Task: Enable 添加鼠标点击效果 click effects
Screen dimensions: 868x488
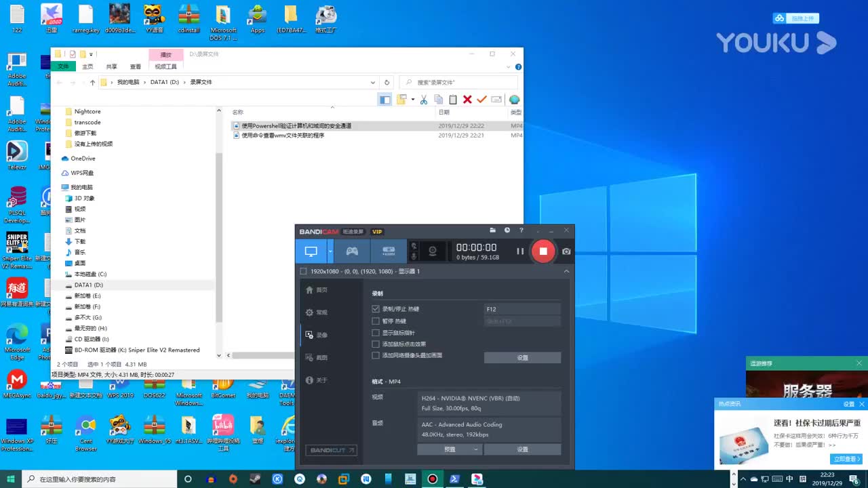Action: [376, 344]
